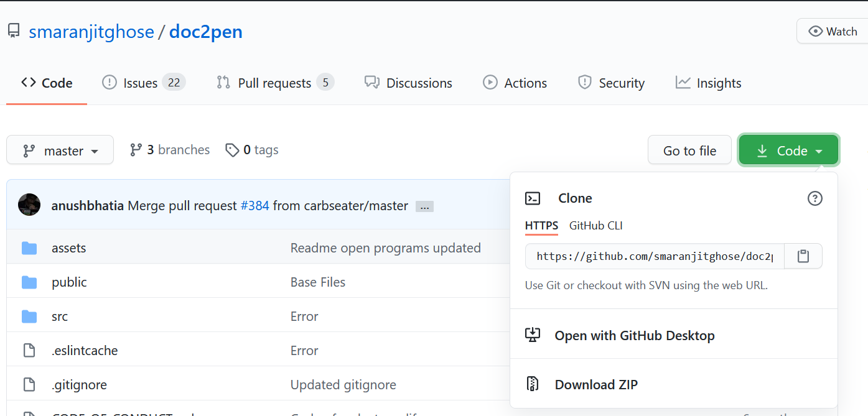The width and height of the screenshot is (868, 416).
Task: Click anushbhatia's avatar thumbnail
Action: [x=29, y=205]
